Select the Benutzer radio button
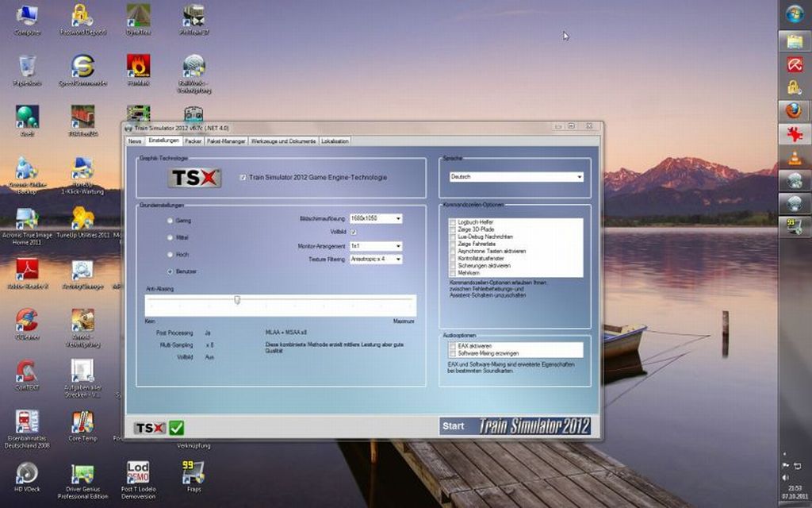The height and width of the screenshot is (508, 812). coord(170,271)
